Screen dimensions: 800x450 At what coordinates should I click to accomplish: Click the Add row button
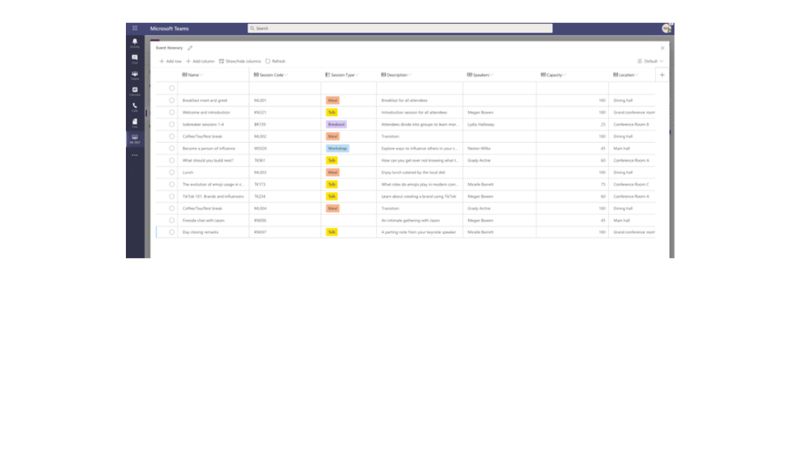[x=171, y=61]
